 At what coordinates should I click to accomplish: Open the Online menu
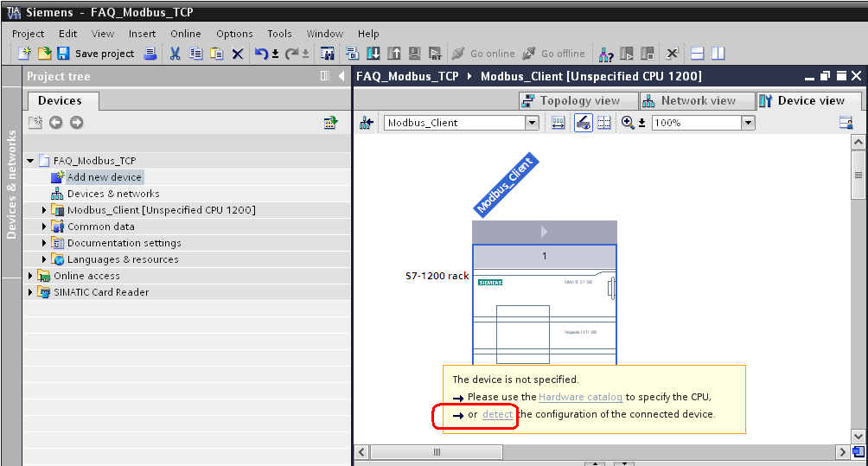(186, 34)
